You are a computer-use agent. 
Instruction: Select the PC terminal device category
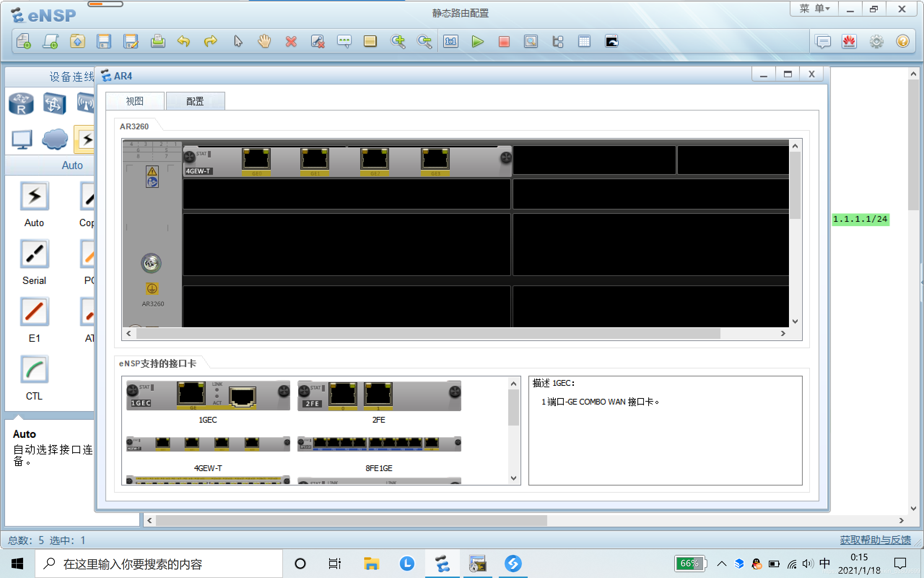[22, 139]
